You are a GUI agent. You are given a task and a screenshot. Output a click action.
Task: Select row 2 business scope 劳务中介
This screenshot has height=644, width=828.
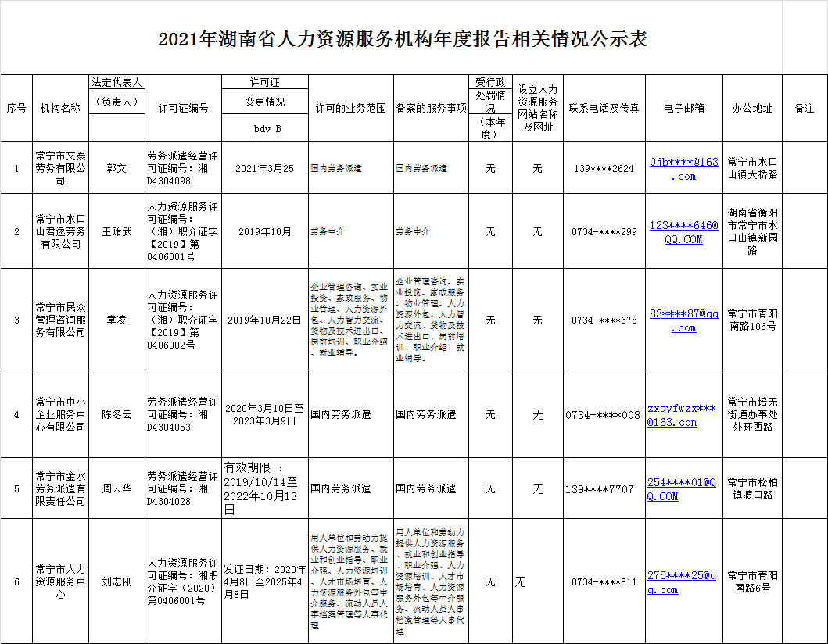(350, 231)
